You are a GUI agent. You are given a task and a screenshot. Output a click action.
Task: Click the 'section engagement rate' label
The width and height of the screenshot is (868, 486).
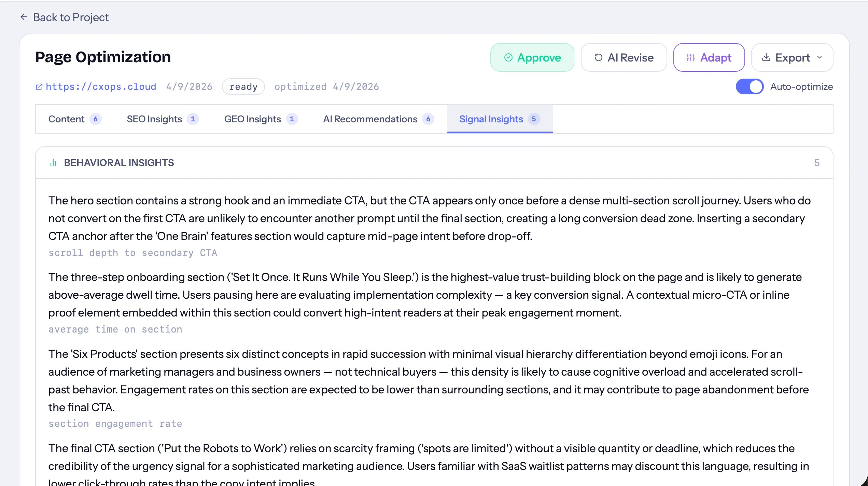(x=115, y=423)
